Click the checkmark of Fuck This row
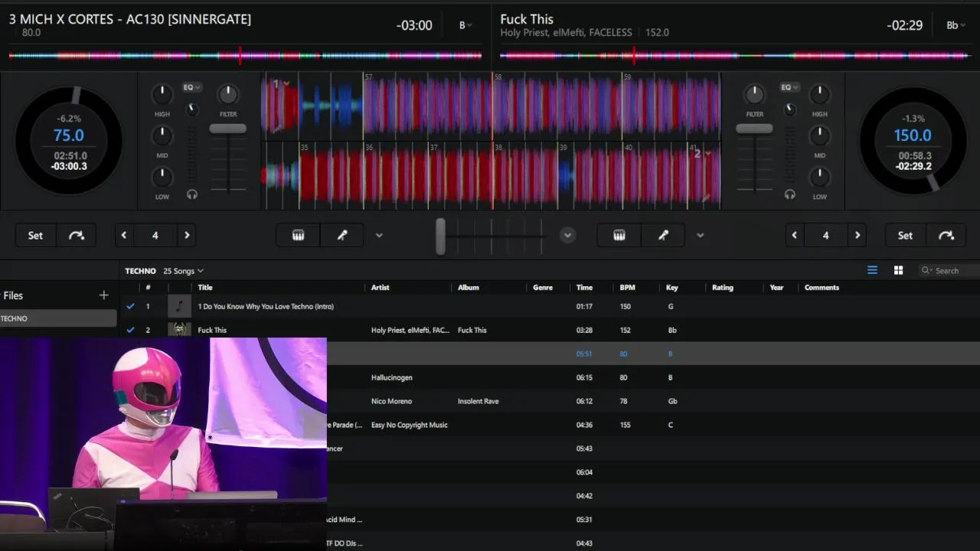This screenshot has height=551, width=980. point(130,330)
